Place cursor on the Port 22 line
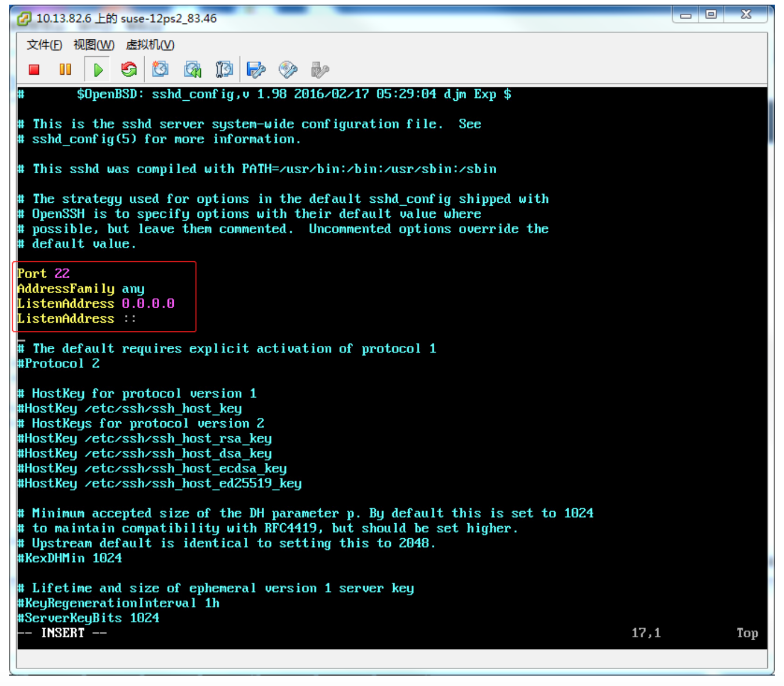The image size is (784, 686). tap(43, 273)
